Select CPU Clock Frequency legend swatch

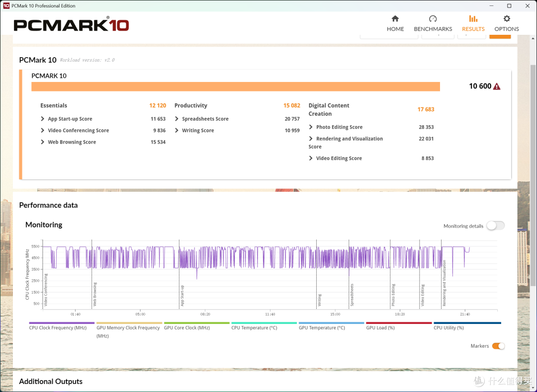pyautogui.click(x=62, y=323)
